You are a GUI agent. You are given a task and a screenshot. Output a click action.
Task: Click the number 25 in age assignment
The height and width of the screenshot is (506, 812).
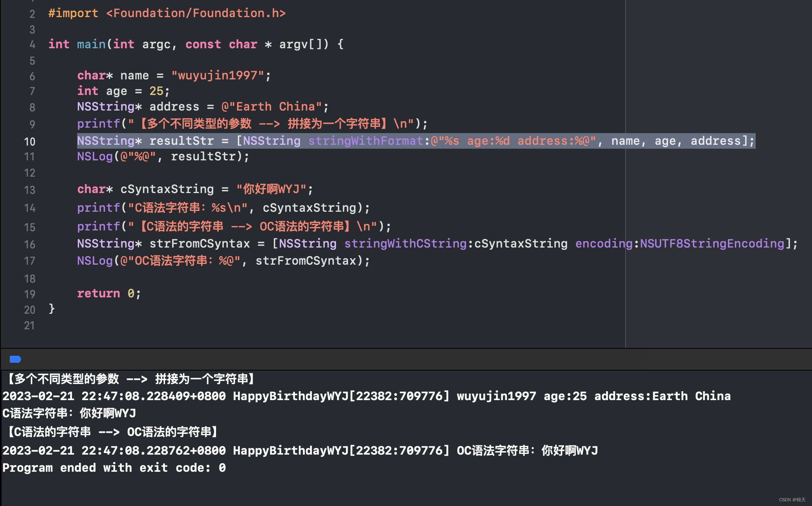156,91
